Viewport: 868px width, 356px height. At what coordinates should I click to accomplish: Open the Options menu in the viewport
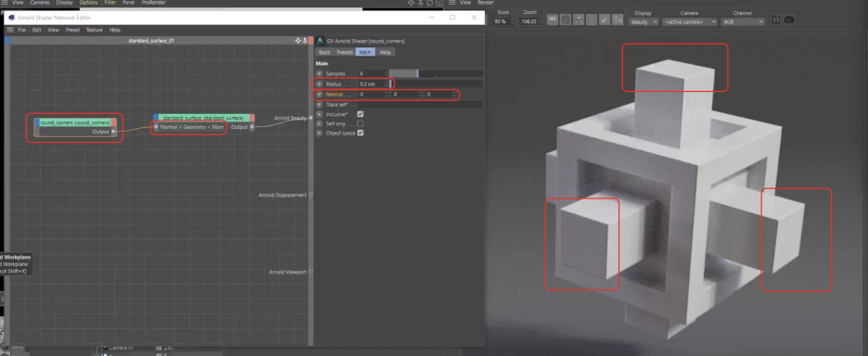pyautogui.click(x=89, y=3)
